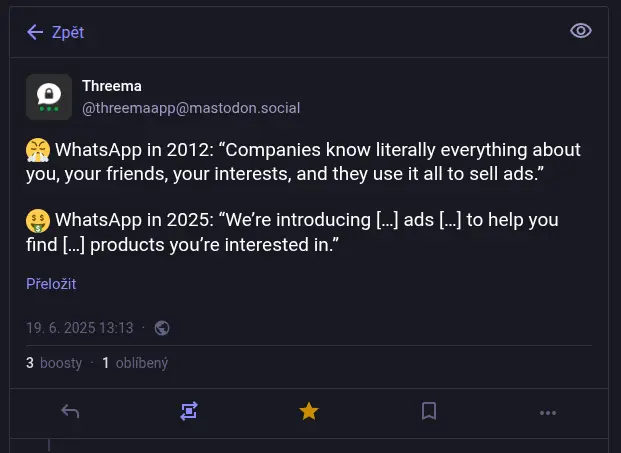Open the three-dots more menu

(548, 411)
